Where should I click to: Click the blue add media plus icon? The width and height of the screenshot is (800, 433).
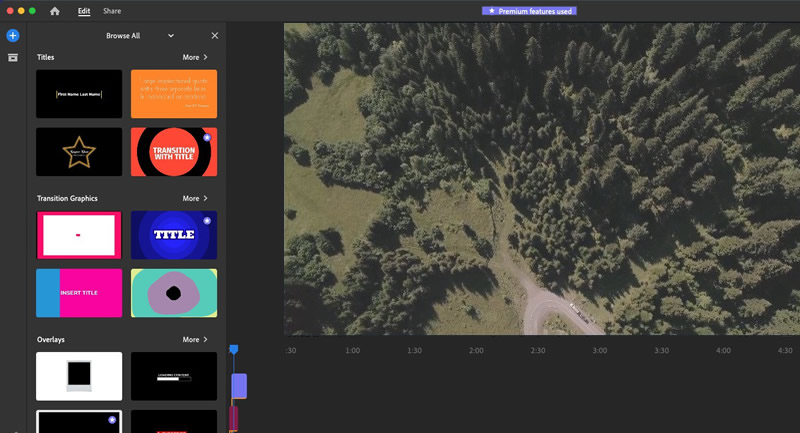pyautogui.click(x=13, y=36)
